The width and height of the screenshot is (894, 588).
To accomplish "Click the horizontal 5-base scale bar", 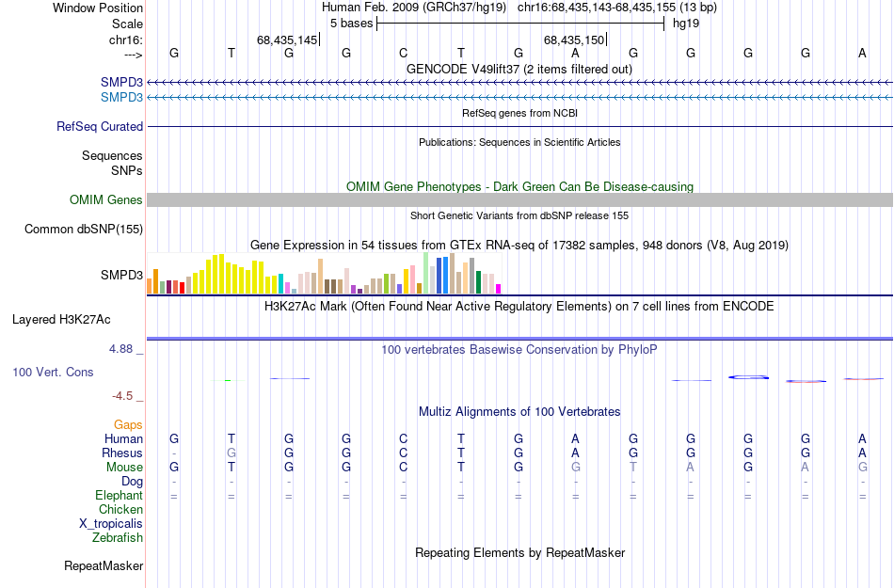I will click(520, 24).
